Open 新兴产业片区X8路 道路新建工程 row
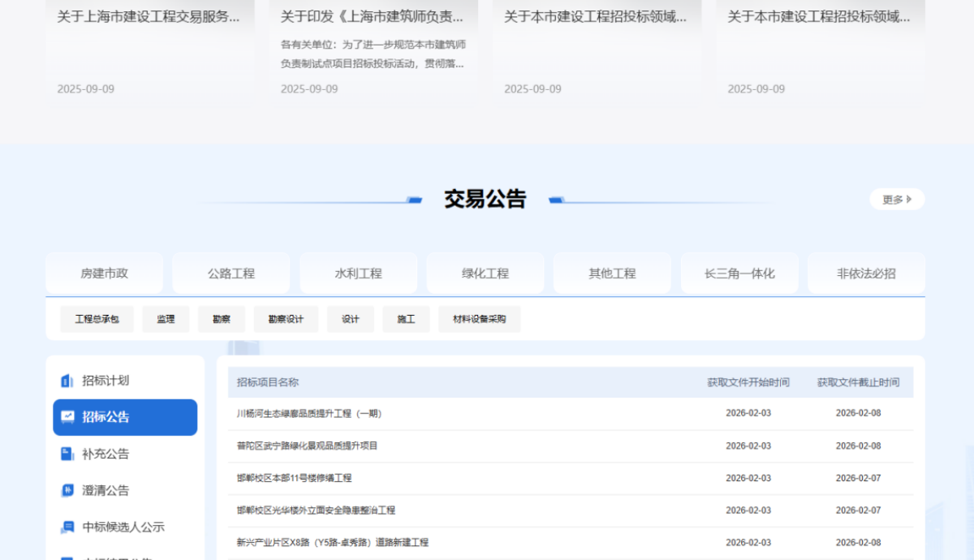This screenshot has width=974, height=560. coord(333,542)
